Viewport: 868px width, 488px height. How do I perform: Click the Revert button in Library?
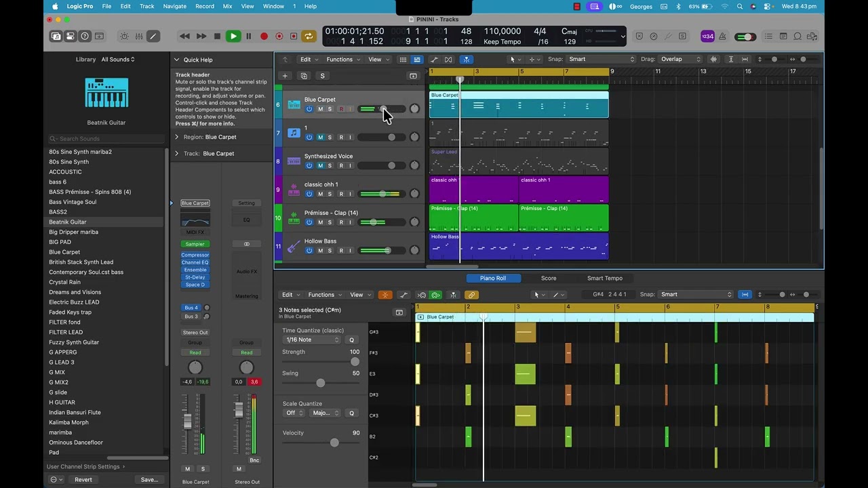click(x=83, y=480)
